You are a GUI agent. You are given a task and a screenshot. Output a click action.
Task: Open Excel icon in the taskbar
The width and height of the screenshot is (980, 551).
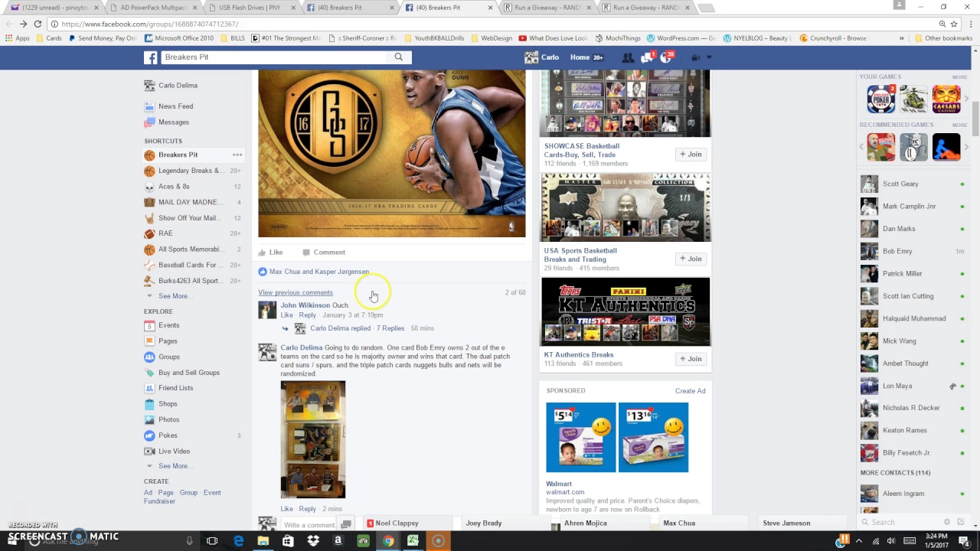413,541
